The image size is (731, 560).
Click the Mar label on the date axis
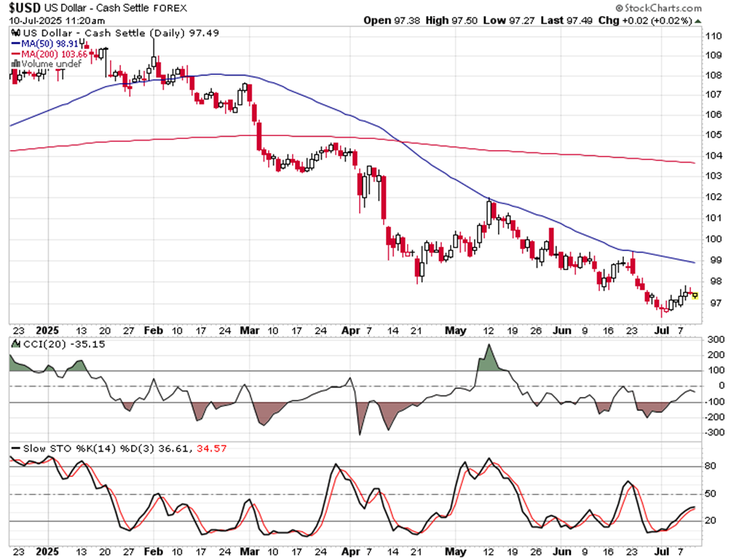click(x=248, y=329)
